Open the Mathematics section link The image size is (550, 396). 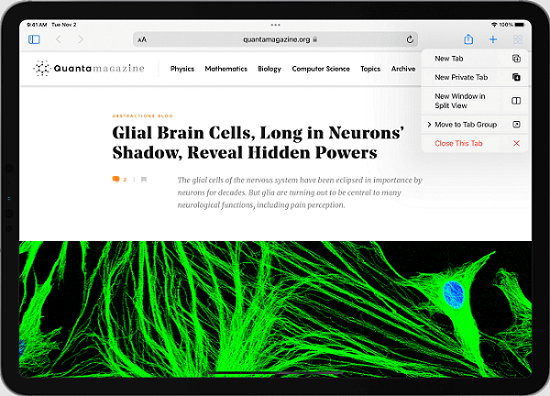pos(226,69)
